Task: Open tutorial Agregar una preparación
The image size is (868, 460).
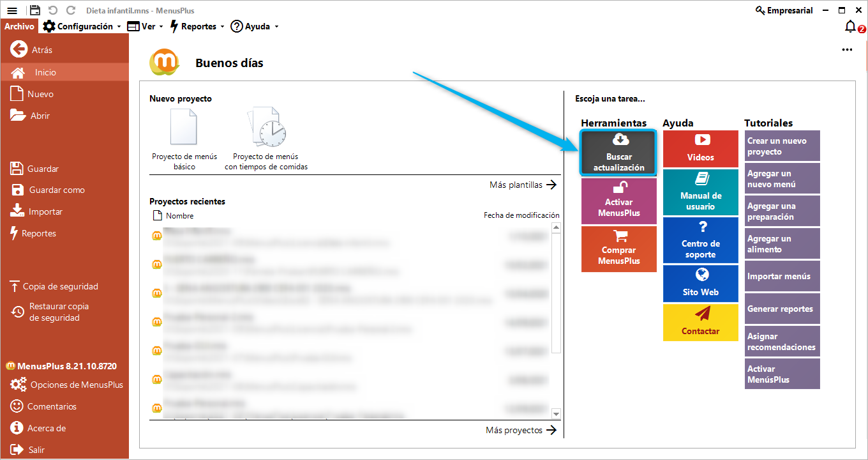Action: (x=782, y=211)
